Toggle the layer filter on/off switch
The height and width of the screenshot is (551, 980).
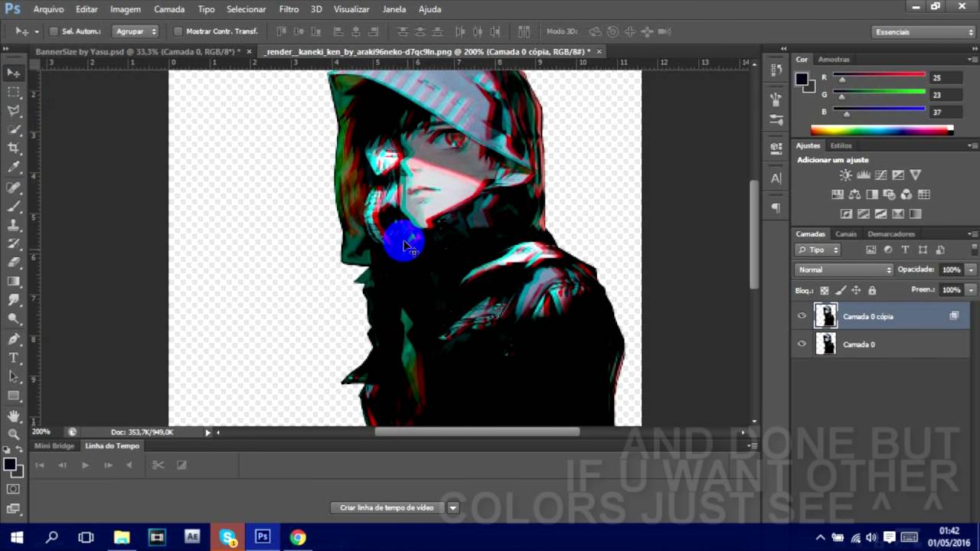click(974, 249)
